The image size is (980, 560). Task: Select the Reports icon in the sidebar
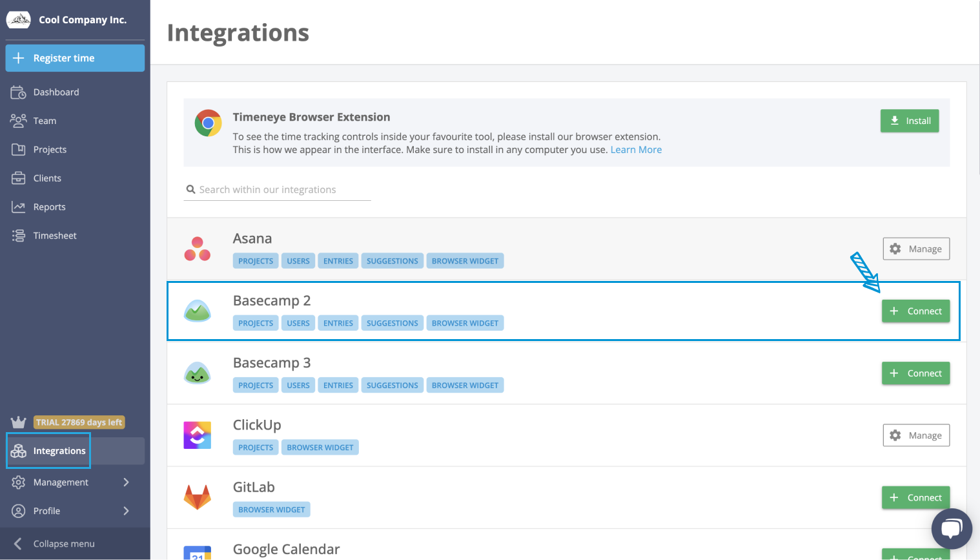(x=19, y=206)
